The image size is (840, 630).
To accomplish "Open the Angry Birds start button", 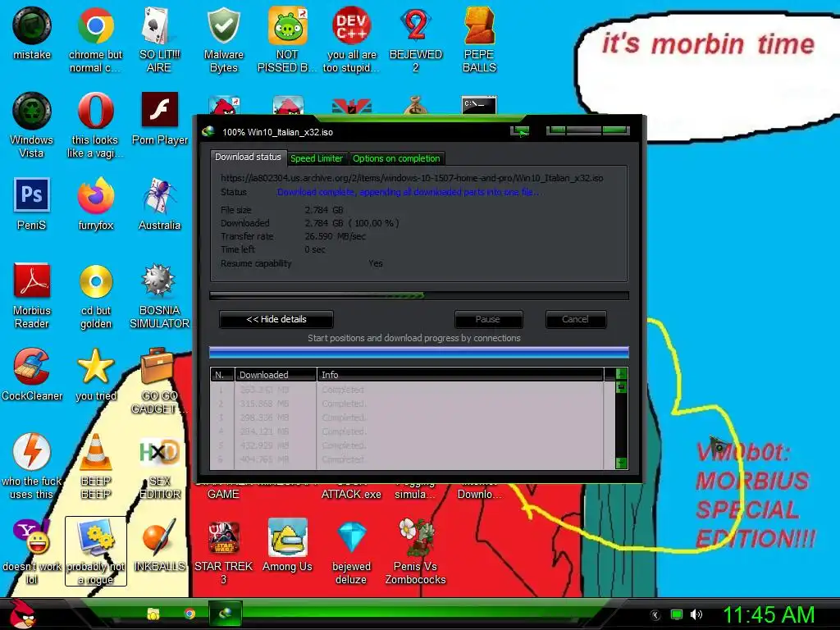I will pyautogui.click(x=21, y=614).
